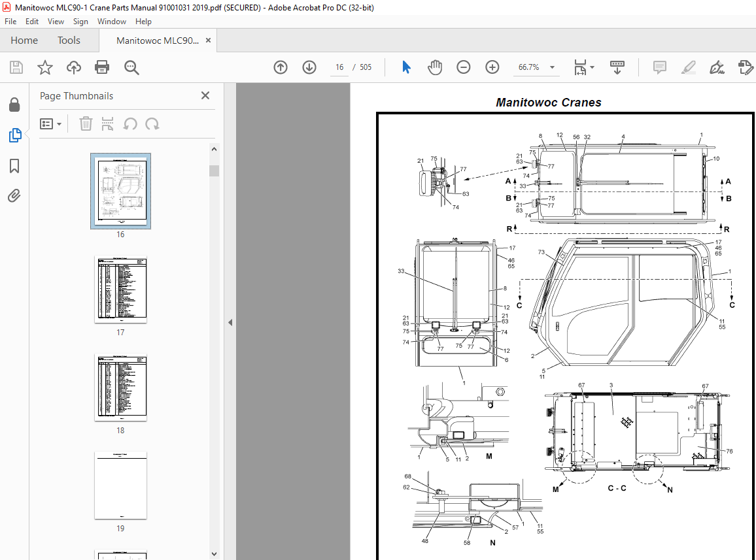Switch to the Home tab
The height and width of the screenshot is (560, 756).
(24, 41)
